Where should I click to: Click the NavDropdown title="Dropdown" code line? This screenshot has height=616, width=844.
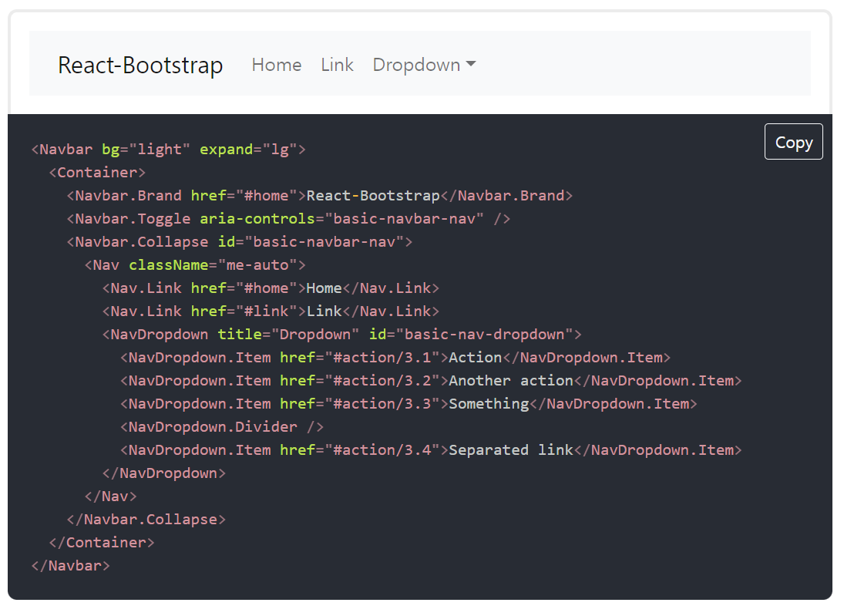341,335
